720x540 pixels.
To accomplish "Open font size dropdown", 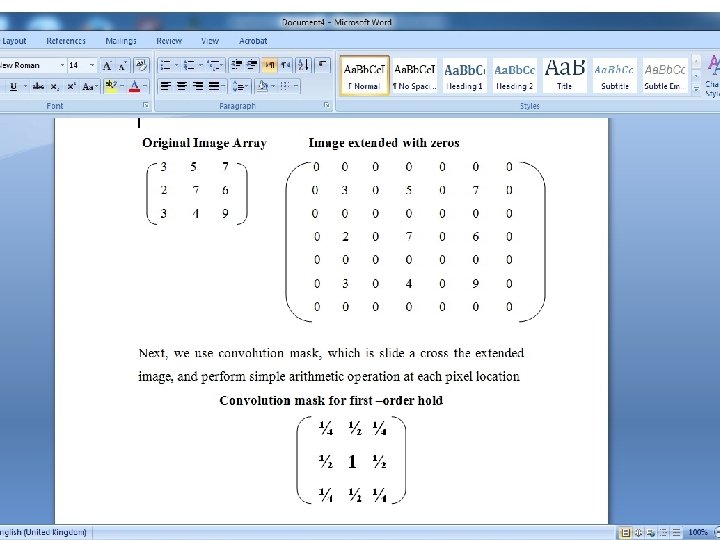I will [92, 66].
